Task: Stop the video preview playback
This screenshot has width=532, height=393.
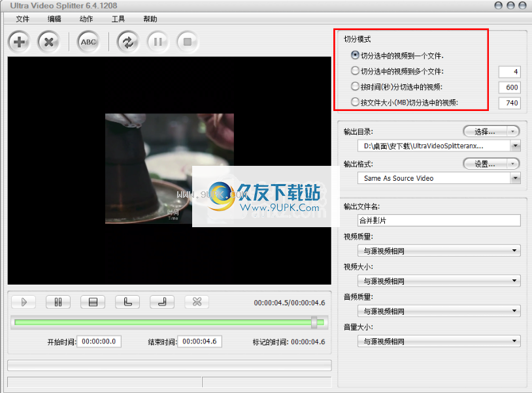Action: (93, 302)
